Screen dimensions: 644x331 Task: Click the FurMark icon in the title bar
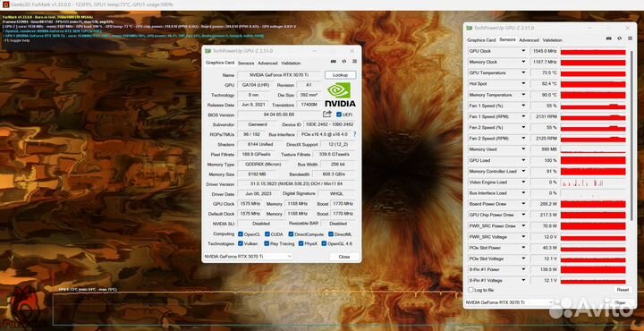point(5,4)
